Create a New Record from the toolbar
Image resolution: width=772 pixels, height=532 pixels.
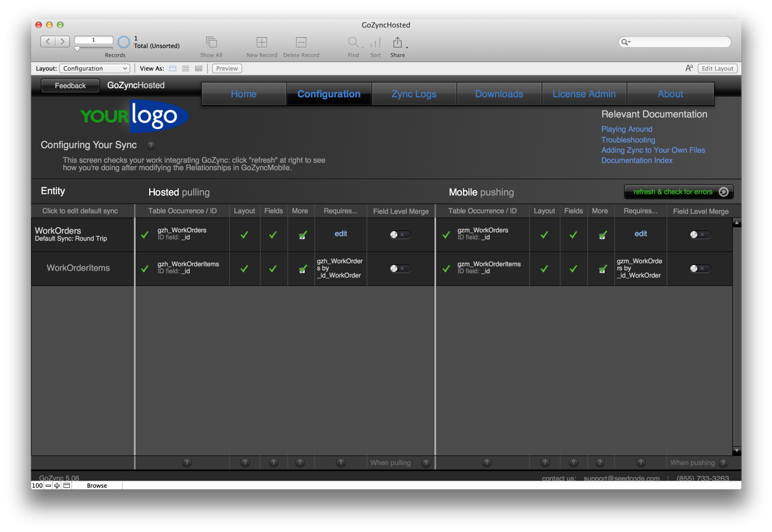tap(262, 42)
